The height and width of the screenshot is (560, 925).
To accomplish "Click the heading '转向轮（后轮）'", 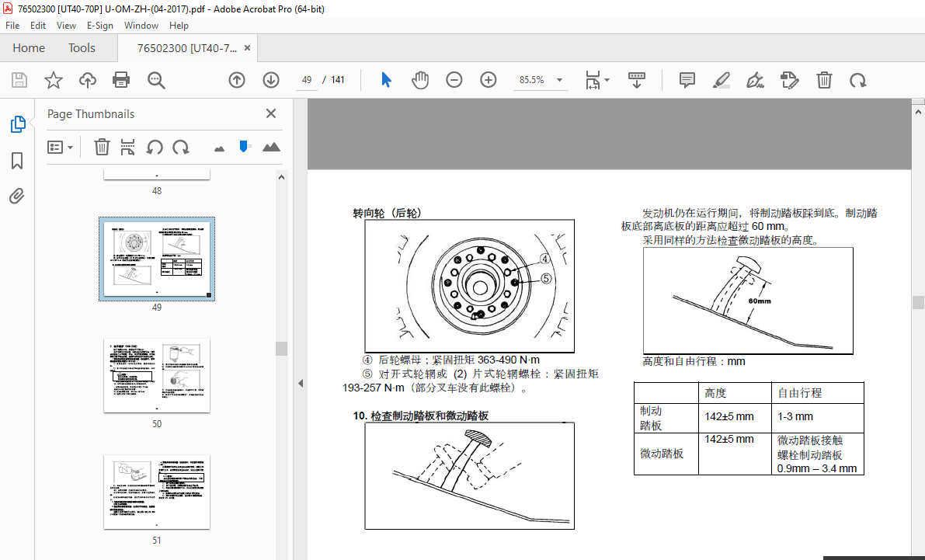I will [388, 213].
